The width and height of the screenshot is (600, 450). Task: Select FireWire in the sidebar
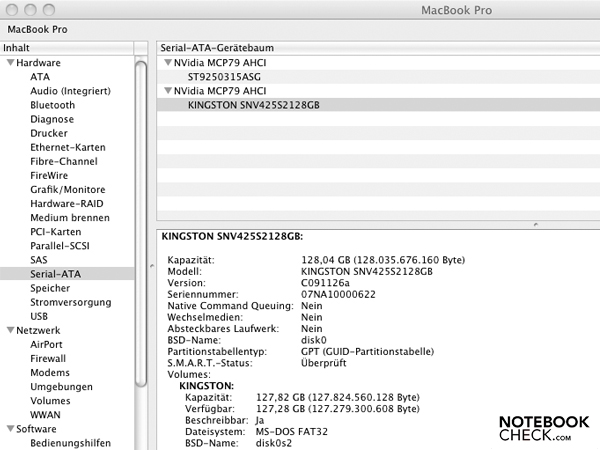point(49,175)
